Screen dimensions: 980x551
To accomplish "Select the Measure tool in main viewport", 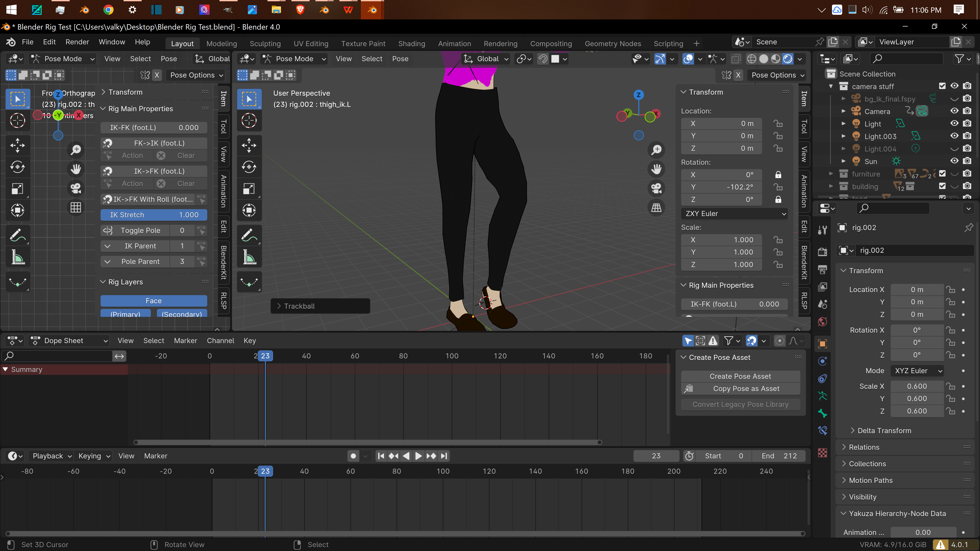I will [249, 257].
